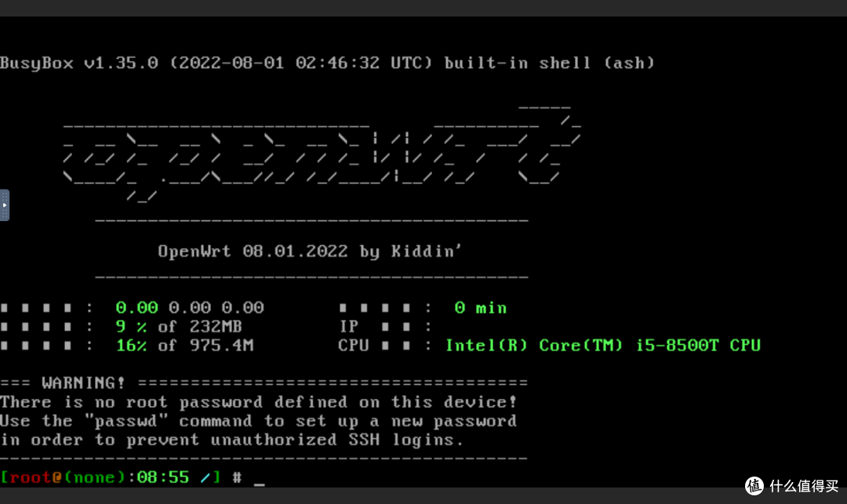
Task: Click the 'Intel(R) Core(TM) i5-8500T CPU' text
Action: (603, 346)
